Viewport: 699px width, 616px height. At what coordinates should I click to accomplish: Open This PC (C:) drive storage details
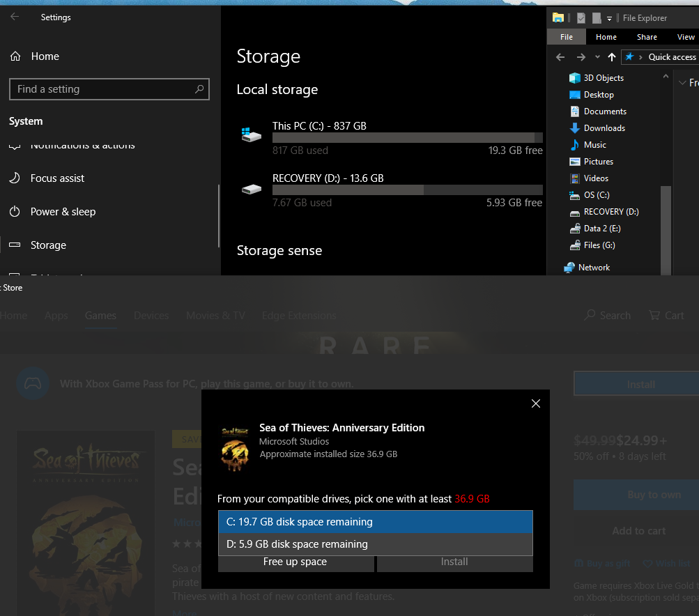(x=392, y=138)
